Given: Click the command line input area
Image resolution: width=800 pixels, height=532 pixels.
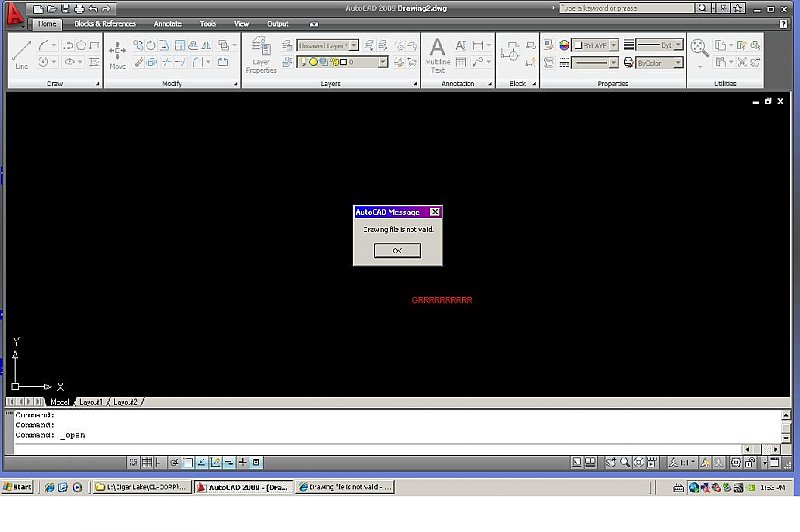Looking at the screenshot, I should coord(378,448).
